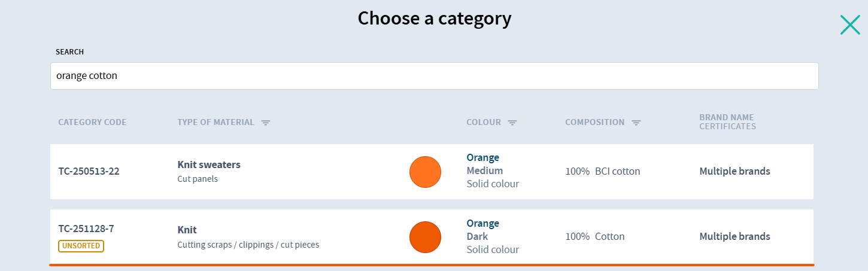Click the Colour column header label
Image resolution: width=868 pixels, height=271 pixels.
(484, 122)
